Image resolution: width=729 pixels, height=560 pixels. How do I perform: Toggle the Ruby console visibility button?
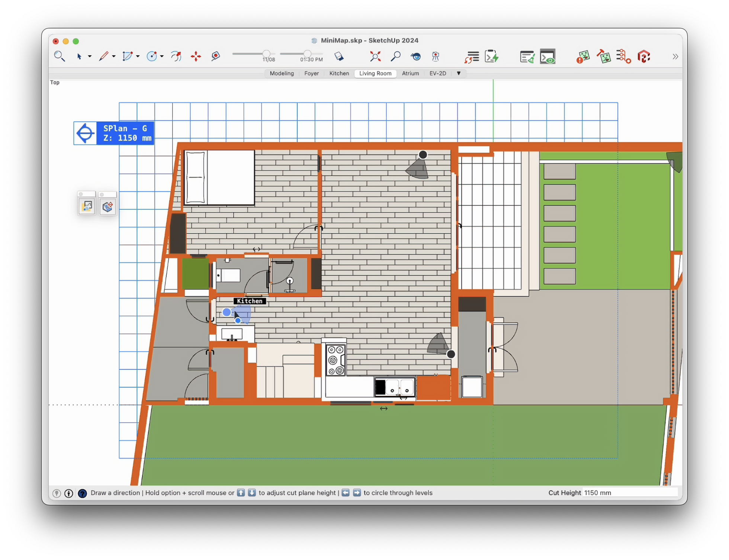point(547,57)
